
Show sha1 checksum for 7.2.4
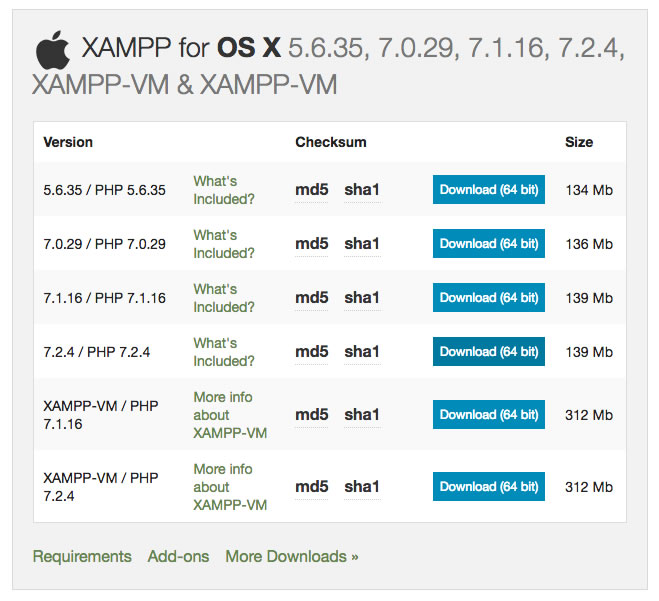coord(362,352)
